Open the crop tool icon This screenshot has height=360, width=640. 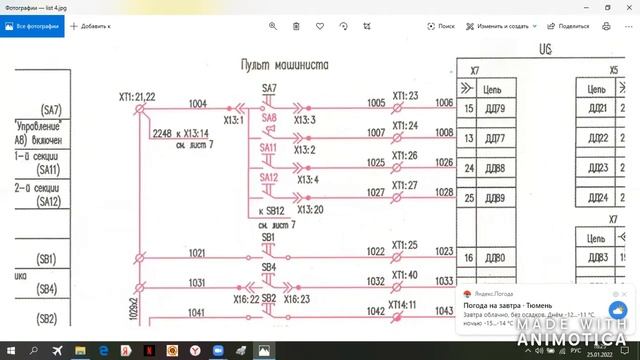coord(367,26)
